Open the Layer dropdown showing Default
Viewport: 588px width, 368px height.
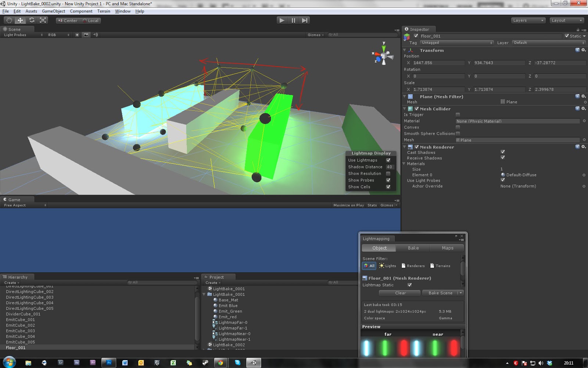point(549,43)
